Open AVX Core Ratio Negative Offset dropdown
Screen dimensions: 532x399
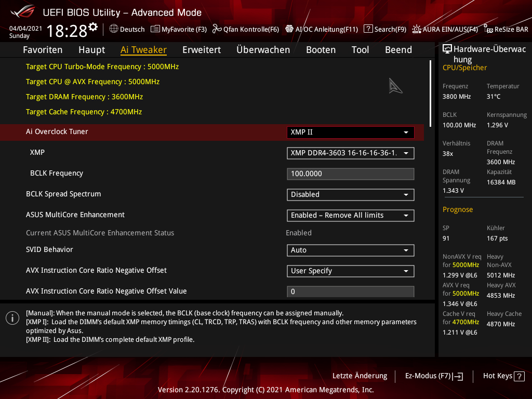point(351,271)
